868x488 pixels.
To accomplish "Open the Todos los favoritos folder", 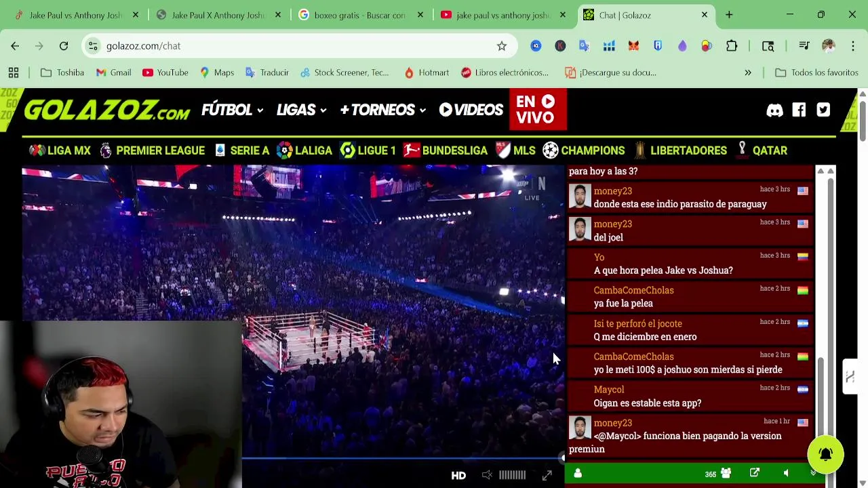I will pyautogui.click(x=816, y=73).
